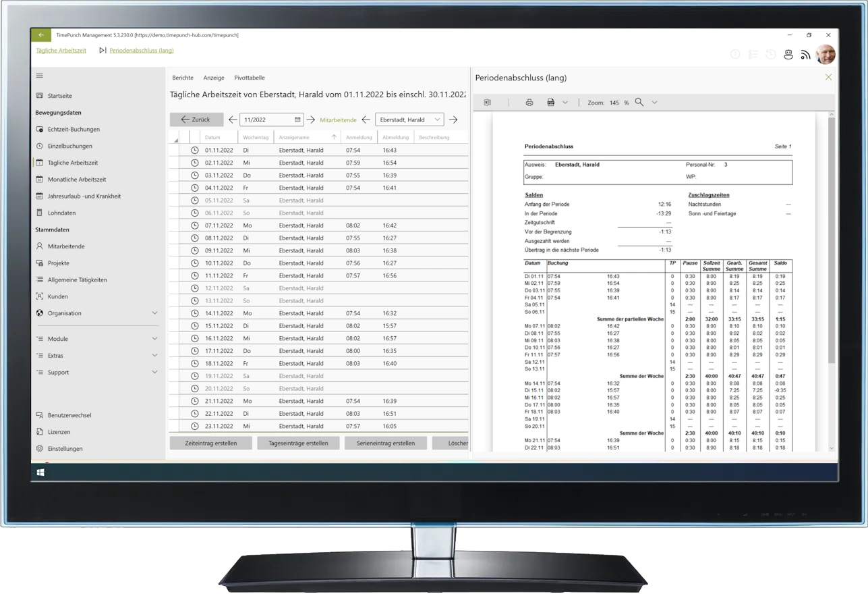Open Mitarbeitende under Stammdaten
868x594 pixels.
coord(60,246)
